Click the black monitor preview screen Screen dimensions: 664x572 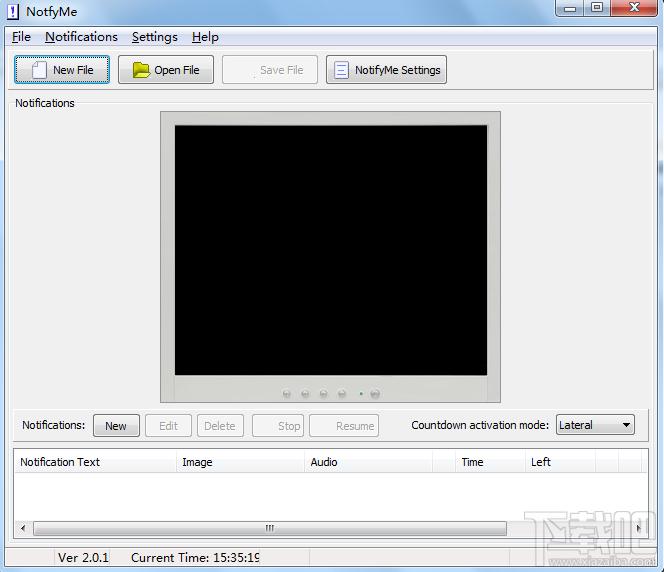coord(331,250)
